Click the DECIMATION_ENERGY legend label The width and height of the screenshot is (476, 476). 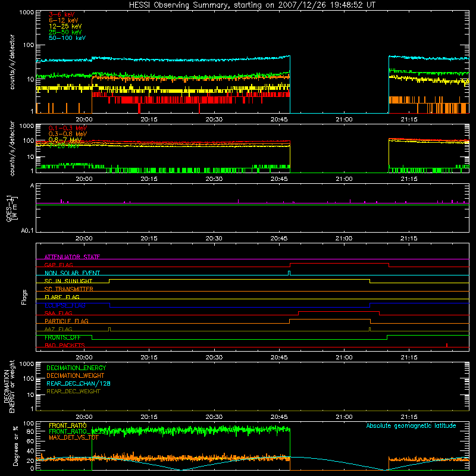(76, 368)
